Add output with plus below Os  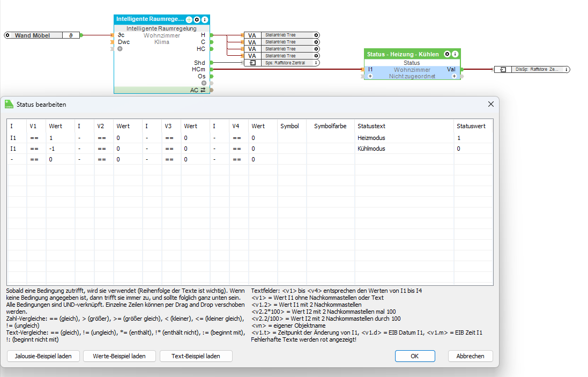pos(204,83)
